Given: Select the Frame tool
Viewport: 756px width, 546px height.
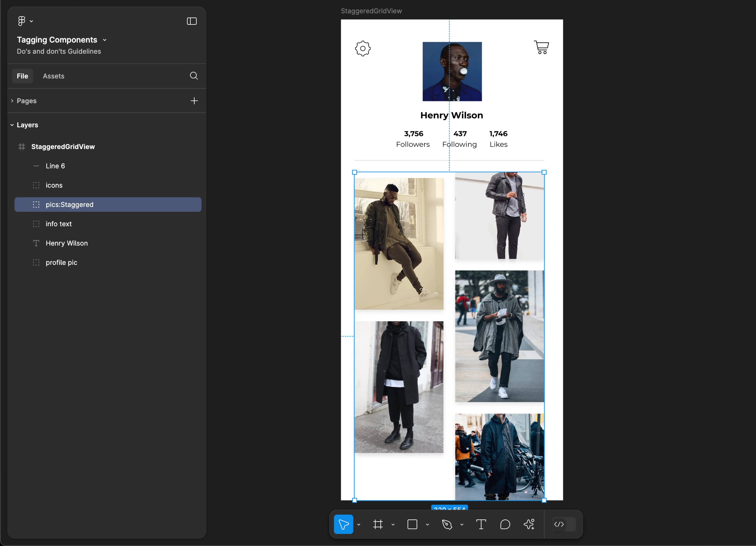Looking at the screenshot, I should [x=378, y=524].
